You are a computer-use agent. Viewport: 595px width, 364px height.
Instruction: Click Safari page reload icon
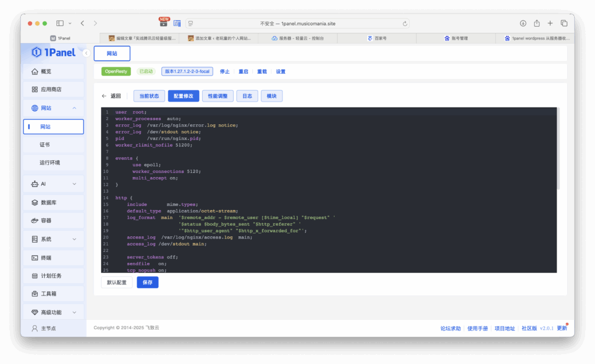click(x=405, y=24)
